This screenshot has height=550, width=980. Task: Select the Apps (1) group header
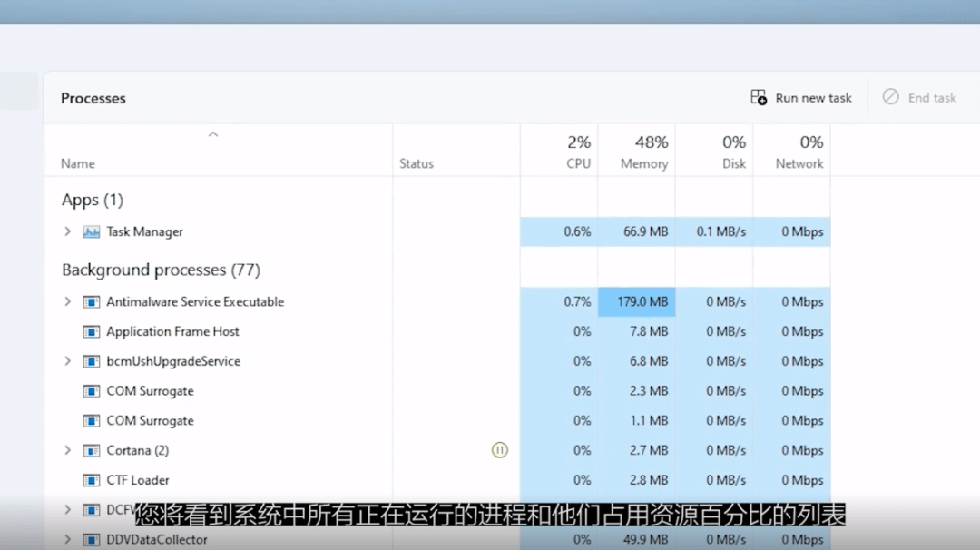pos(93,200)
